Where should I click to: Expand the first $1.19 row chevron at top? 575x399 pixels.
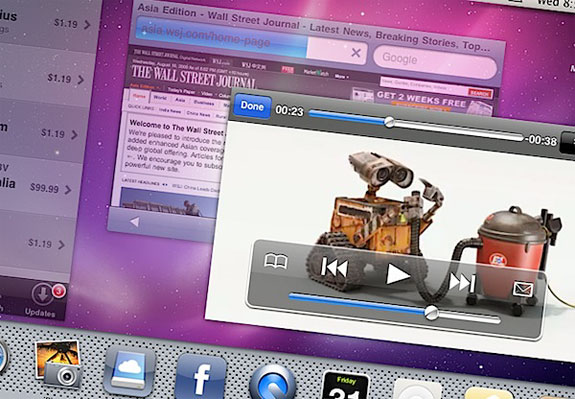[x=87, y=25]
